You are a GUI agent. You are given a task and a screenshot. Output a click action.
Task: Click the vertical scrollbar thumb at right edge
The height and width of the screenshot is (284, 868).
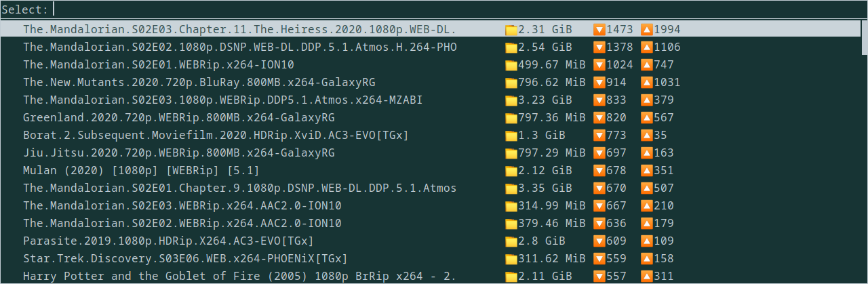click(x=864, y=37)
